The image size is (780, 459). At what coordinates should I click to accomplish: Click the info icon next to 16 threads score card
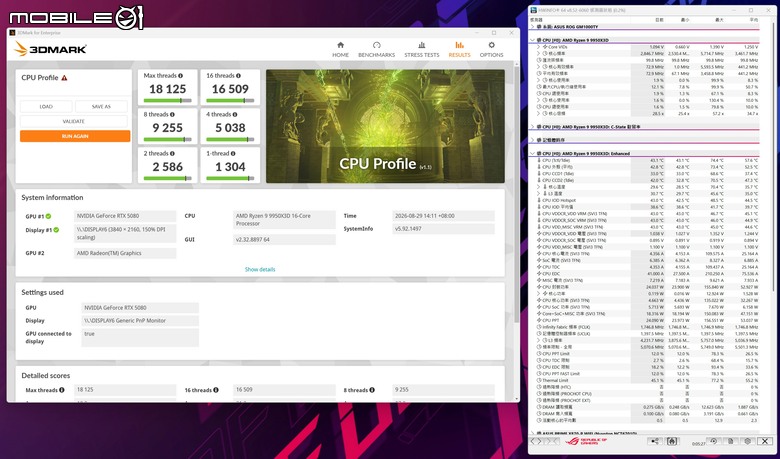(x=238, y=76)
